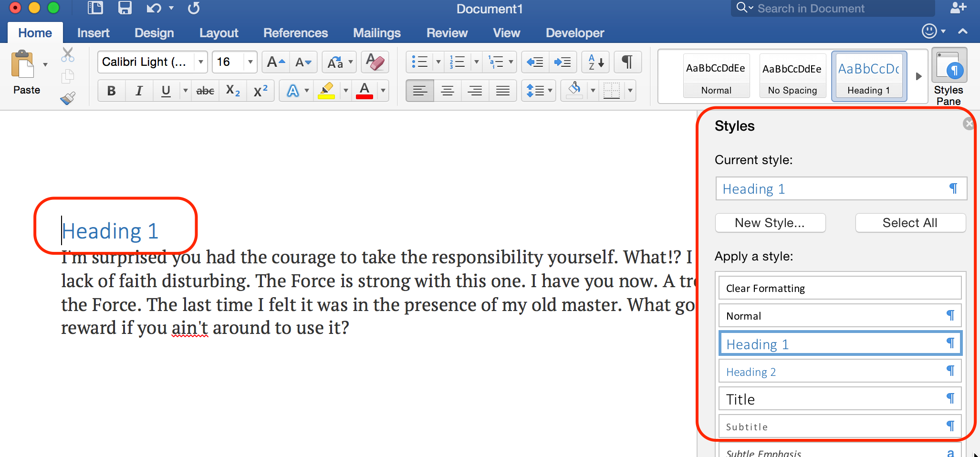Toggle bold formatting

[x=111, y=91]
